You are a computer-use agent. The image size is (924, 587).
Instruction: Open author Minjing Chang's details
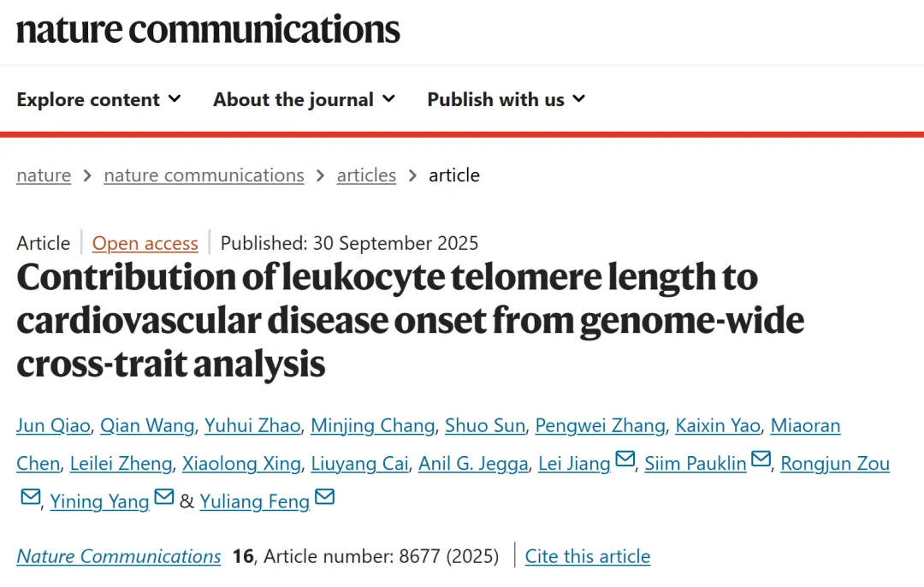372,425
